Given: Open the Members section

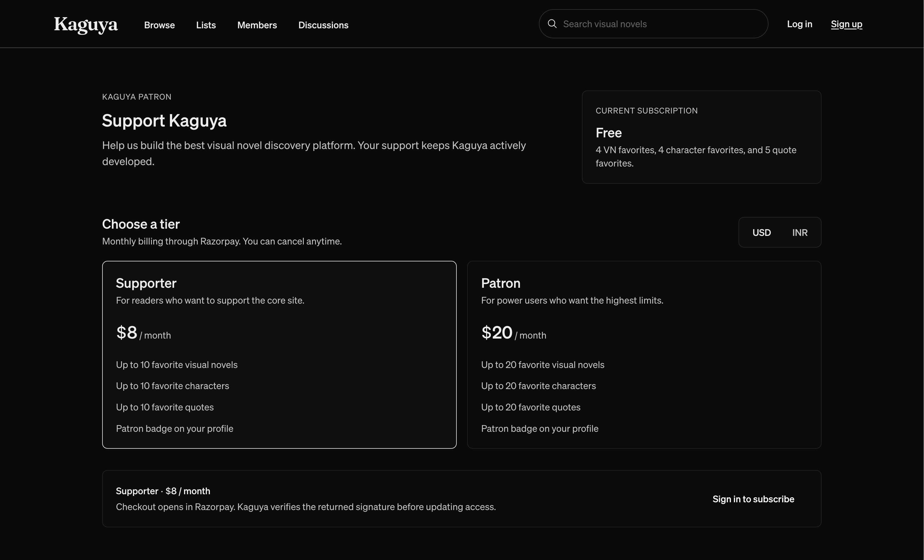Looking at the screenshot, I should pyautogui.click(x=257, y=25).
